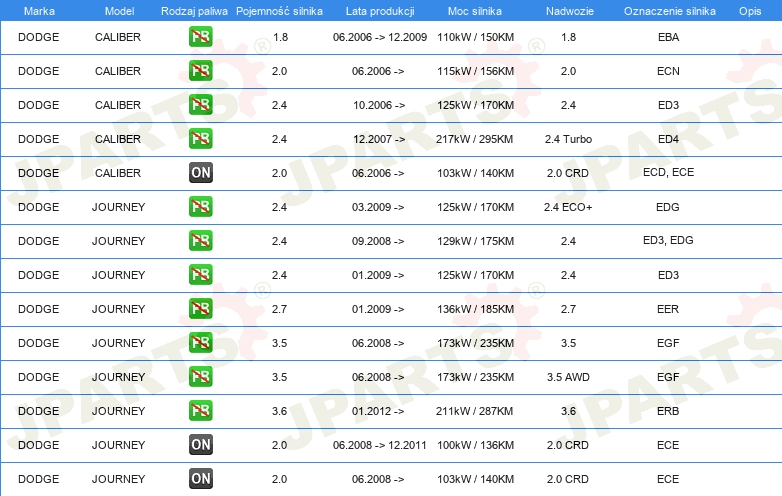Click production dates '06.2006 -> 12.2009'
782x496 pixels.
[380, 37]
